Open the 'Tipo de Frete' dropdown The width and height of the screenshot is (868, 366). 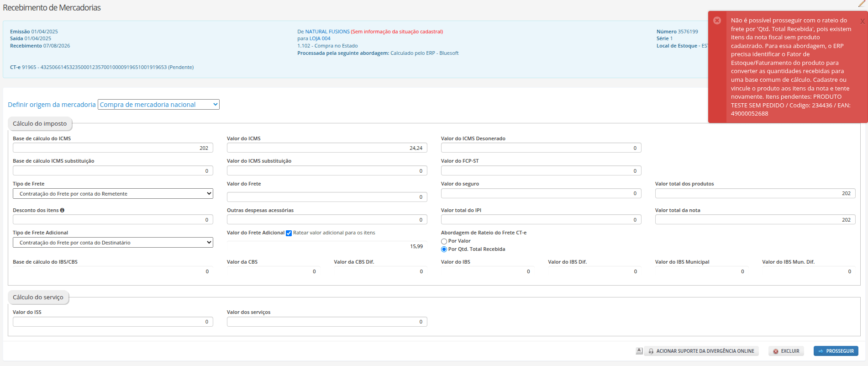pyautogui.click(x=113, y=194)
